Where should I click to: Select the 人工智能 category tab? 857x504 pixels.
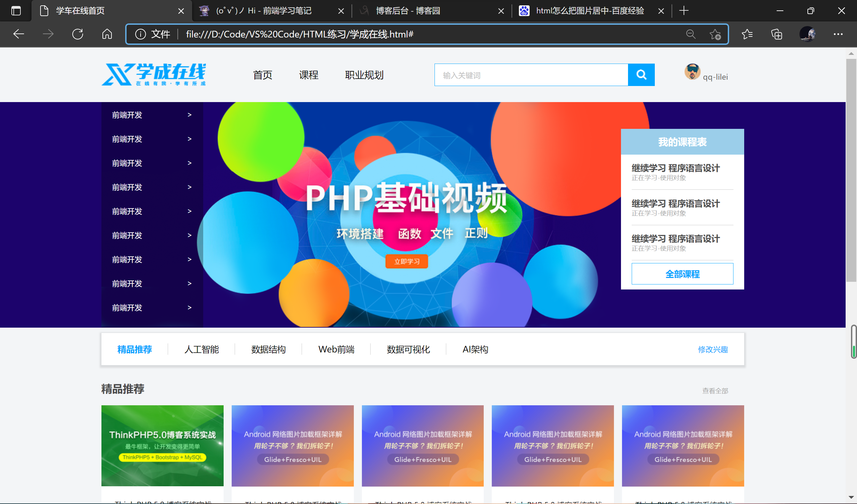coord(201,349)
